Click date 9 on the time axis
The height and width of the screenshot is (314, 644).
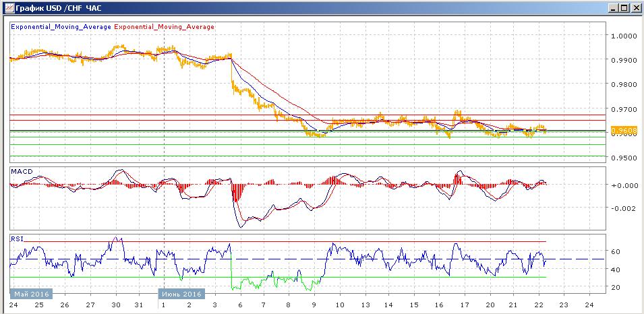[x=314, y=305]
